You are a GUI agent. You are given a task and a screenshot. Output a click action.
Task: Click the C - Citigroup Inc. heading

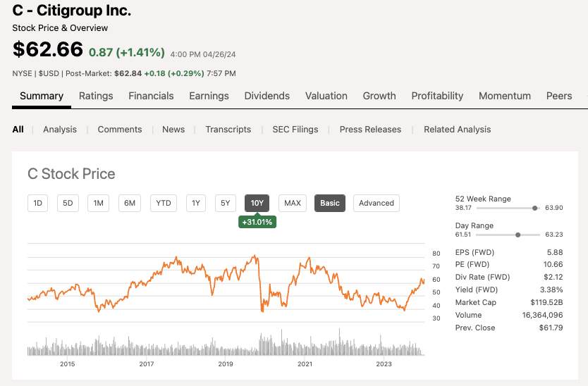point(72,11)
